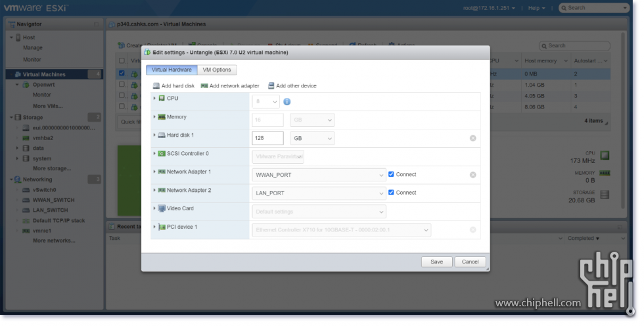Click the CPU chip icon in hardware list
The width and height of the screenshot is (644, 326).
162,98
